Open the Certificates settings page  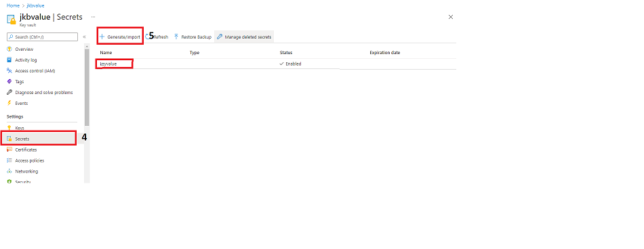(26, 150)
